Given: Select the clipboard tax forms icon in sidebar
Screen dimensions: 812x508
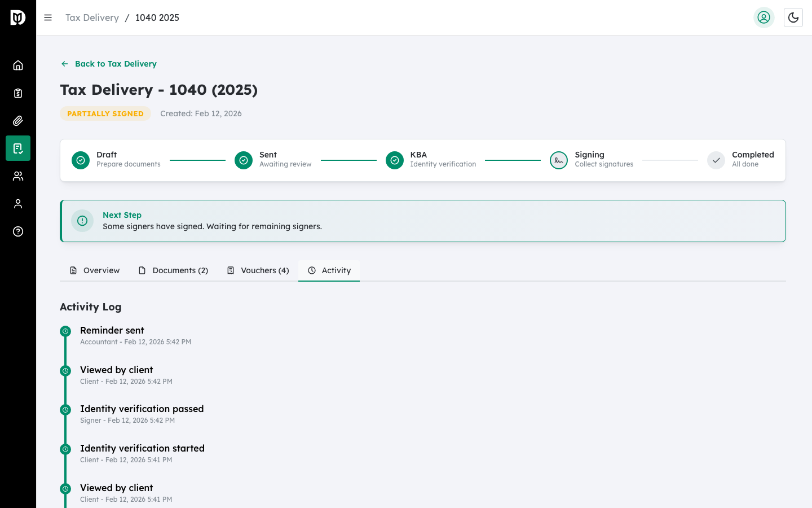Looking at the screenshot, I should 17,93.
